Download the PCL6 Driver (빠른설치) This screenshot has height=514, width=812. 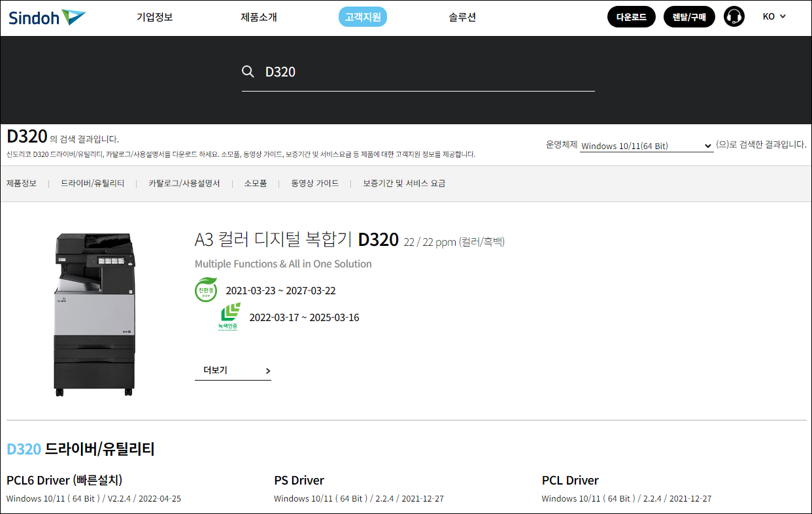pos(65,480)
